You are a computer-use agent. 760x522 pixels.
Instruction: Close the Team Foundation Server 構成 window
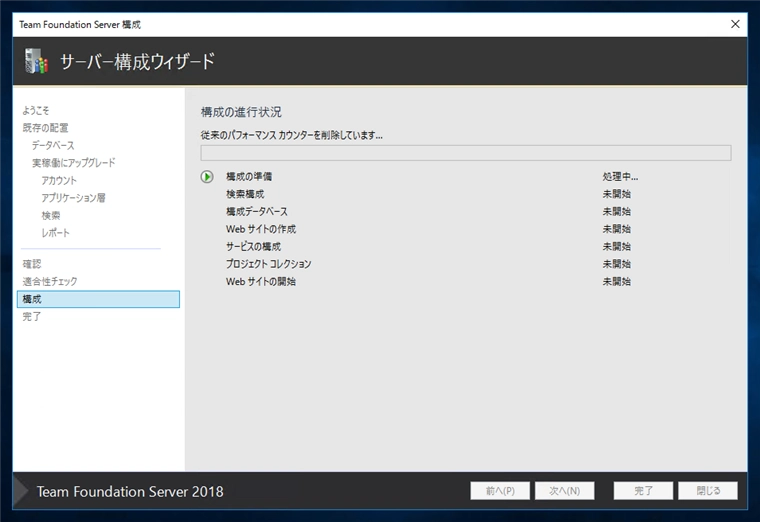[x=735, y=24]
